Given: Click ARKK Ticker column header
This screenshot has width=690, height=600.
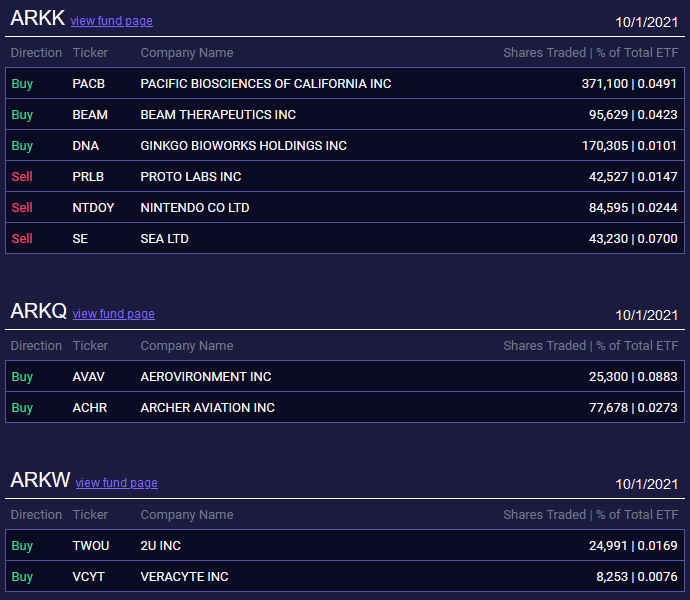Looking at the screenshot, I should tap(90, 52).
